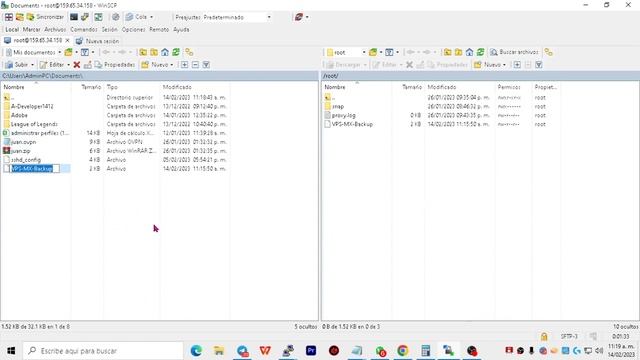Open session in PuTTY icon
The width and height of the screenshot is (640, 360).
(x=85, y=17)
